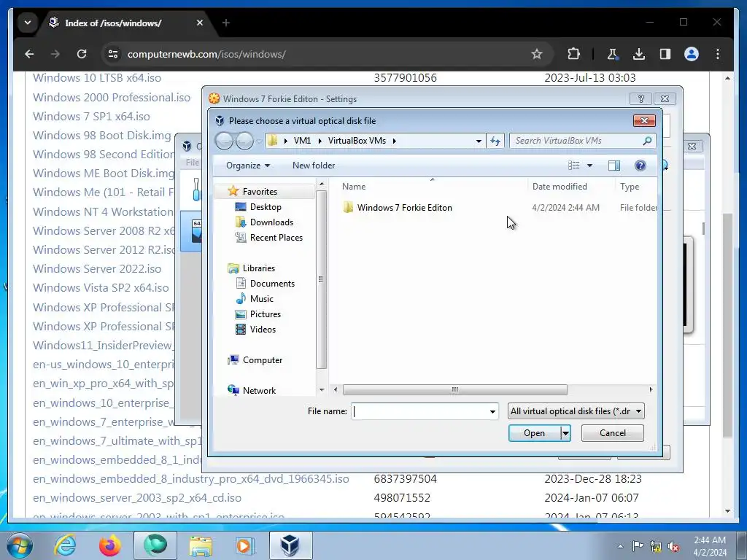This screenshot has height=560, width=747.
Task: Open the File name dropdown
Action: (492, 411)
